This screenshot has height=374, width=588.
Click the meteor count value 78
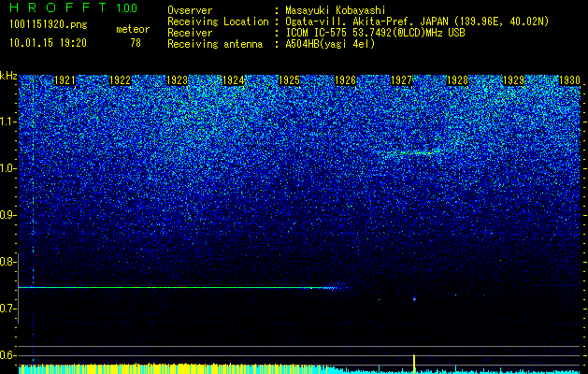tap(136, 43)
